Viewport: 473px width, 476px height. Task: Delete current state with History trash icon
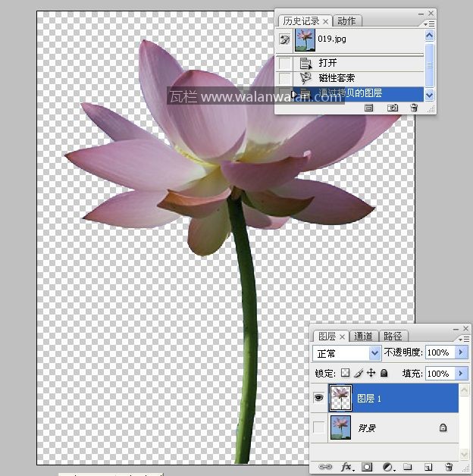[x=414, y=108]
